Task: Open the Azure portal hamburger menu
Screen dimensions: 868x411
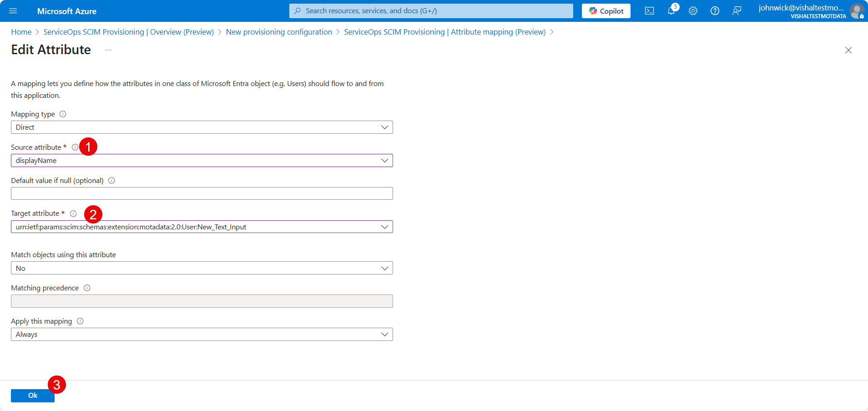Action: 13,11
